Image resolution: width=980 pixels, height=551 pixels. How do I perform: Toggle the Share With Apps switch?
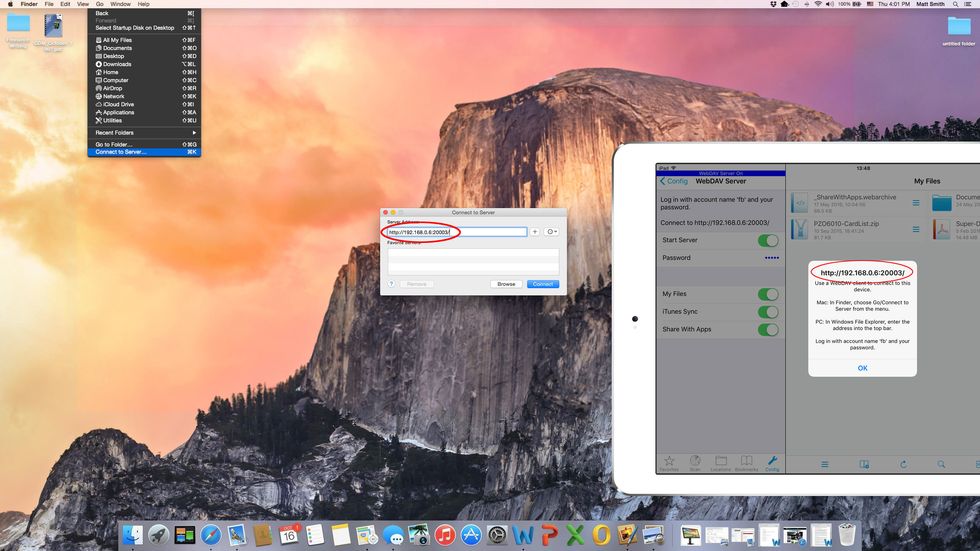(767, 329)
